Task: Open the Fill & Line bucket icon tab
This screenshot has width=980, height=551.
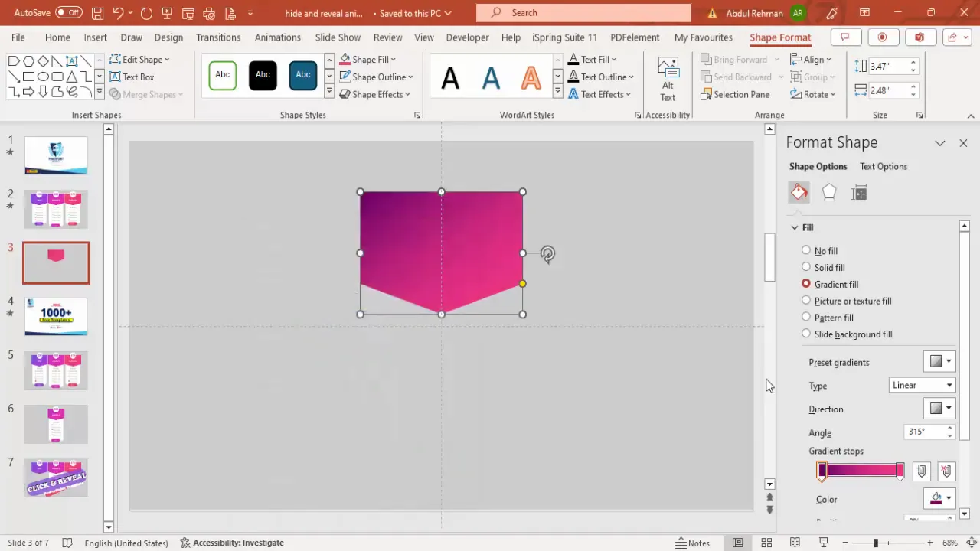Action: click(x=799, y=192)
